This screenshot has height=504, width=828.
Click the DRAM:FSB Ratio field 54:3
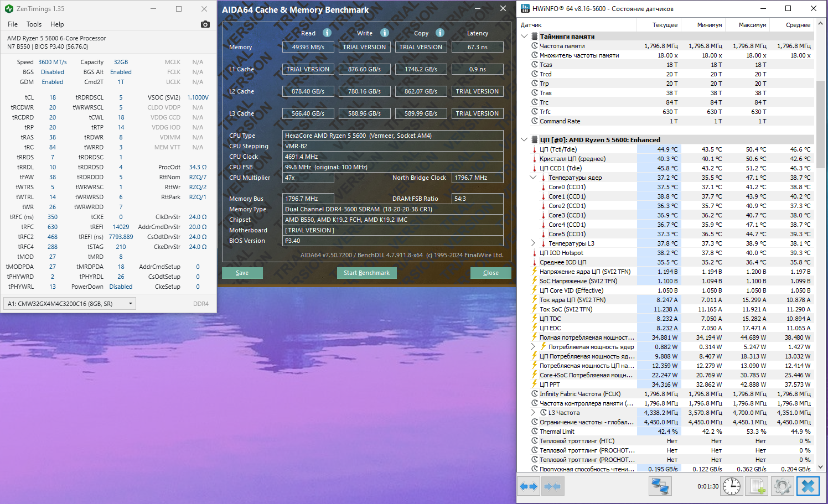tap(478, 199)
